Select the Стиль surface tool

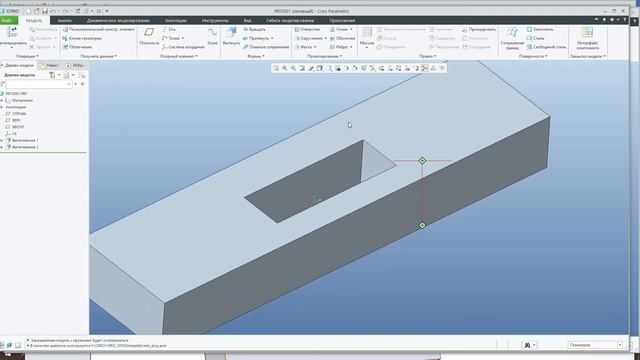(x=535, y=38)
